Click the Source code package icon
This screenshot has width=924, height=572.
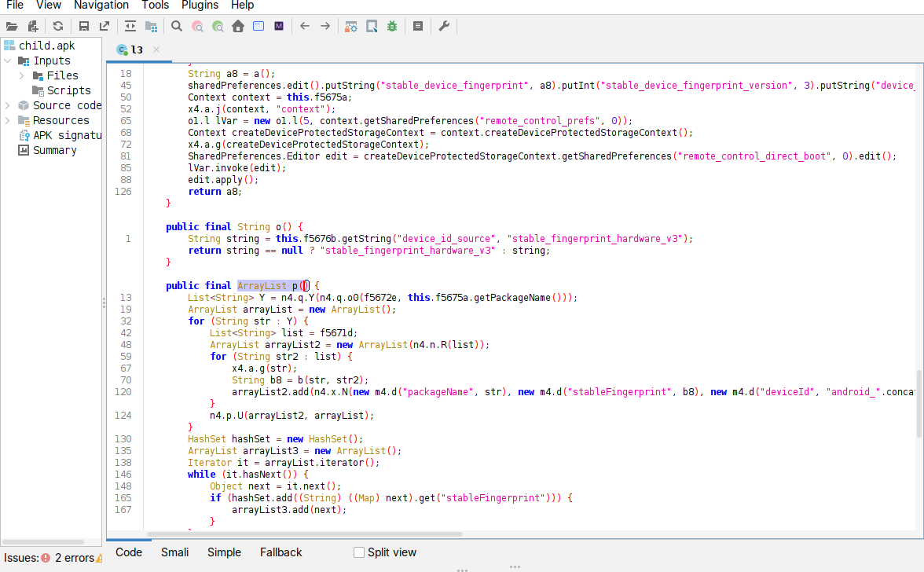[x=24, y=105]
